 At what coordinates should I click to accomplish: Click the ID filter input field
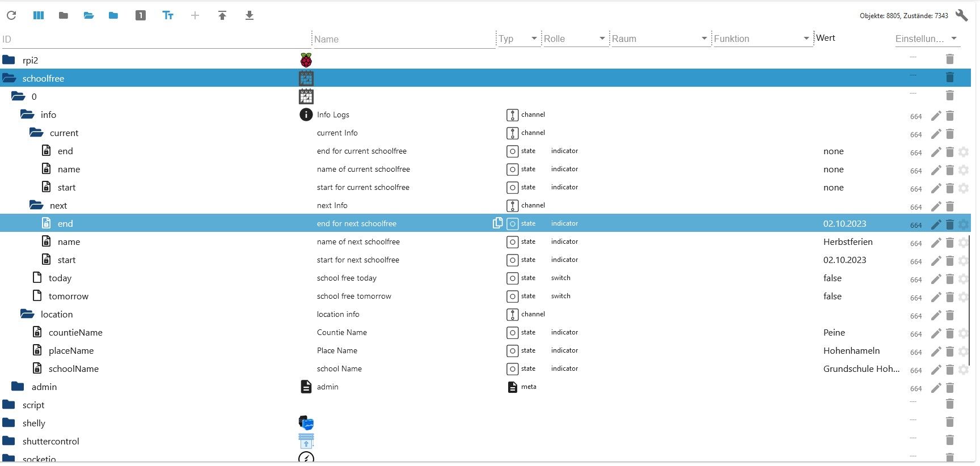[155, 39]
